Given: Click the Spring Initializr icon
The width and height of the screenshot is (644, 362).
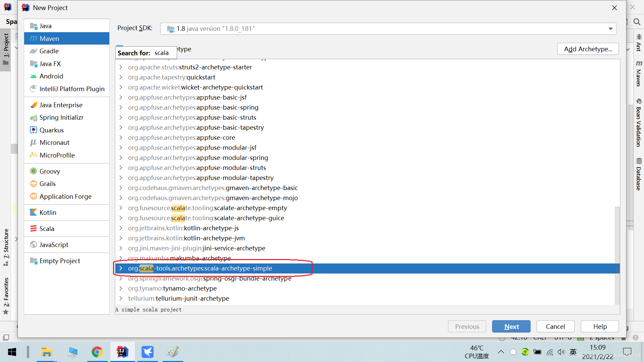Looking at the screenshot, I should click(x=34, y=118).
